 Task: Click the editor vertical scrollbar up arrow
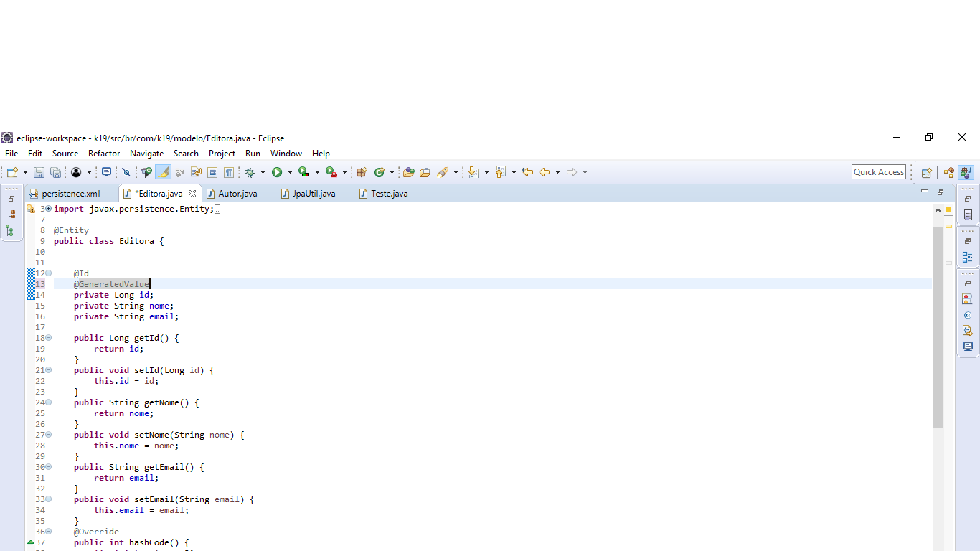point(938,210)
